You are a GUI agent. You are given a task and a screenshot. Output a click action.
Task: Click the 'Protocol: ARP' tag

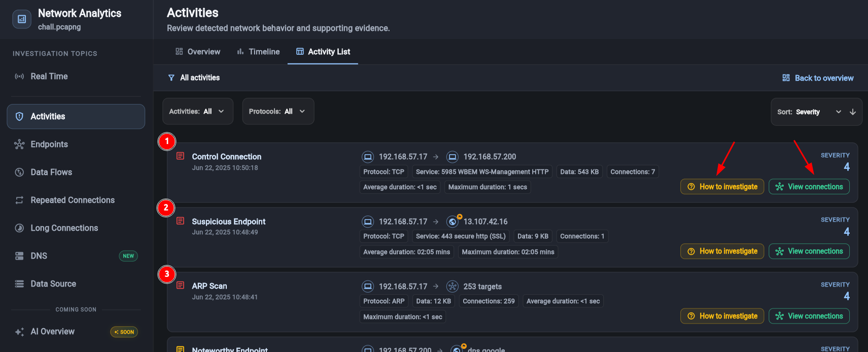pos(384,301)
